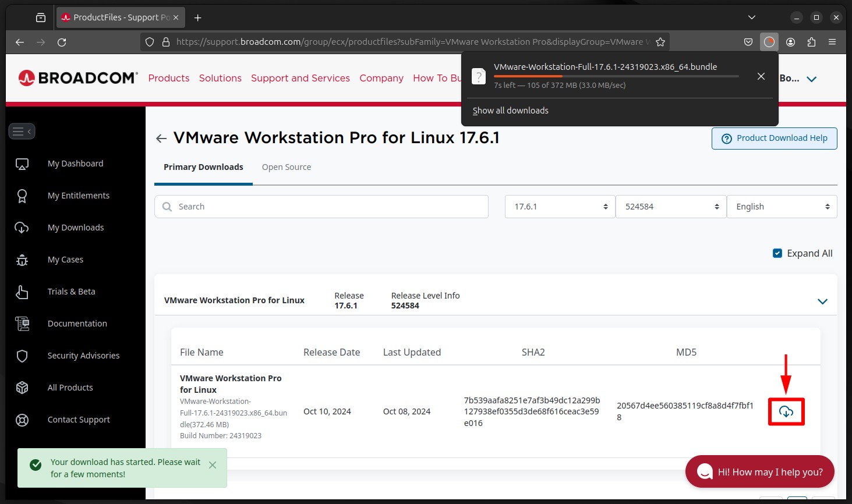Open My Downloads cloud icon in sidebar
852x504 pixels.
[22, 228]
